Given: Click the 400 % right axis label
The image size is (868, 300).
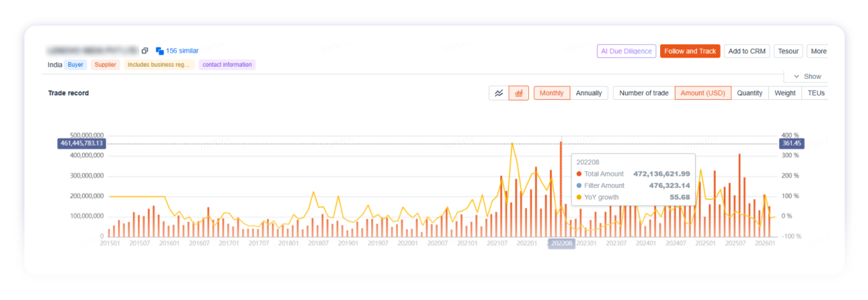Looking at the screenshot, I should (790, 135).
